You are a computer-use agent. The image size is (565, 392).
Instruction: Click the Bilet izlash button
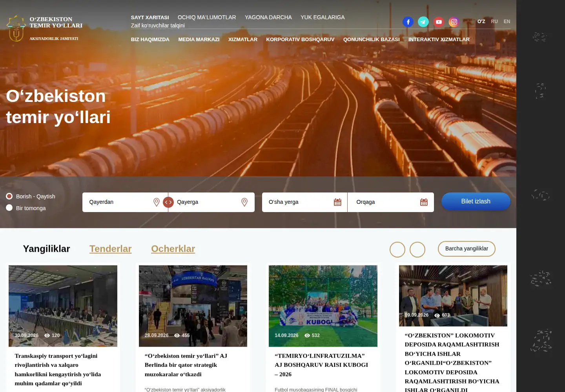476,201
